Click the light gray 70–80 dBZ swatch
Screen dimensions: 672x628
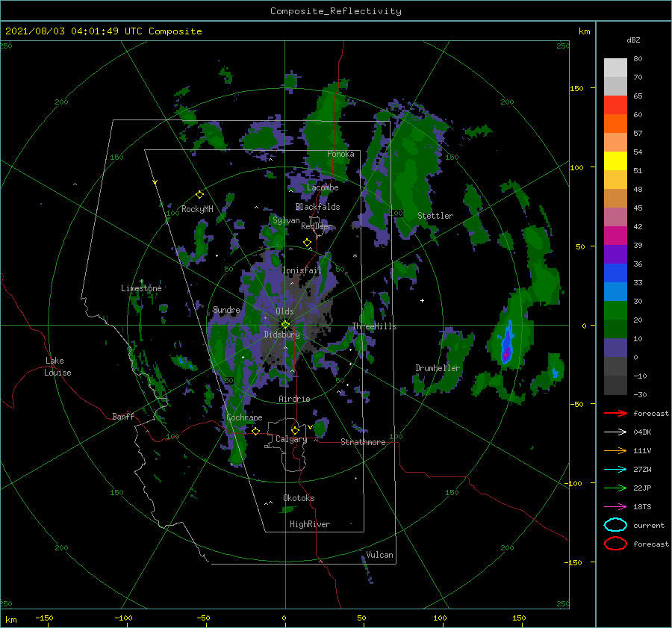coord(615,68)
